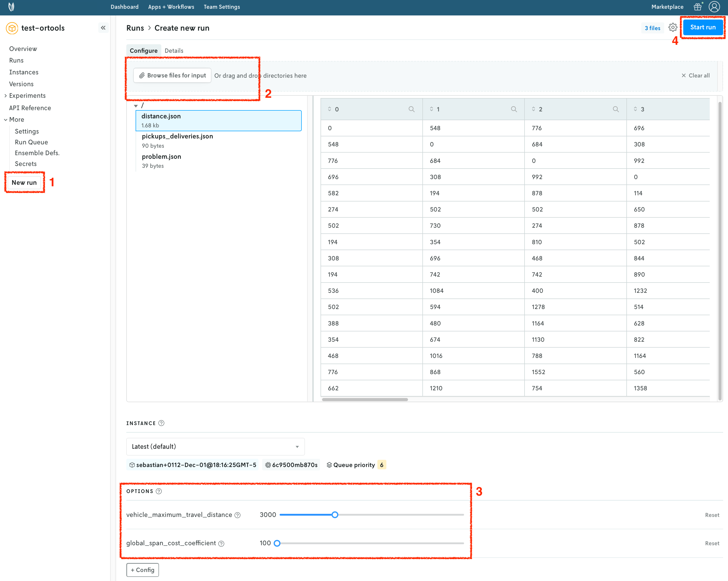Click search icon in column 1 header

pyautogui.click(x=513, y=109)
